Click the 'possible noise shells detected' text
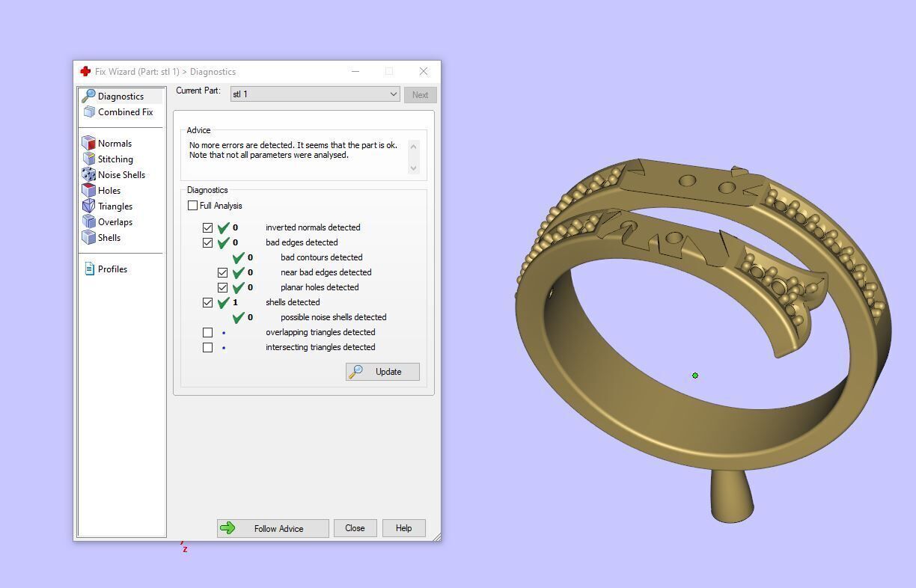This screenshot has height=588, width=916. tap(334, 317)
